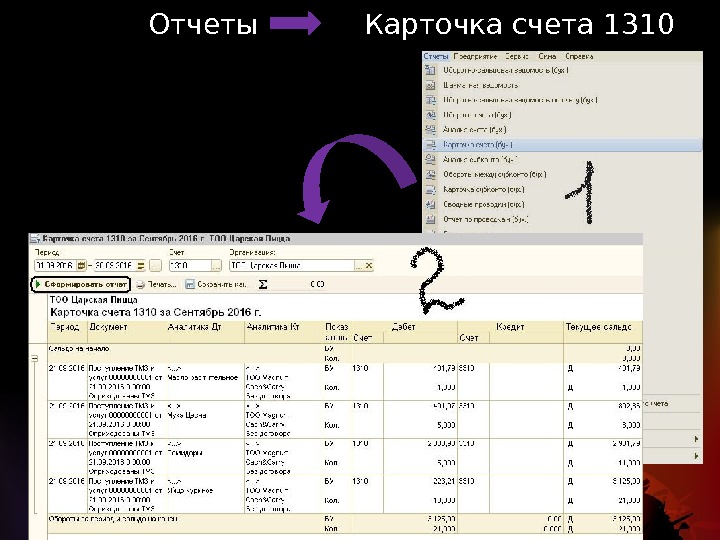
Task: Click icon beside Анализ счета entry
Action: click(x=430, y=130)
